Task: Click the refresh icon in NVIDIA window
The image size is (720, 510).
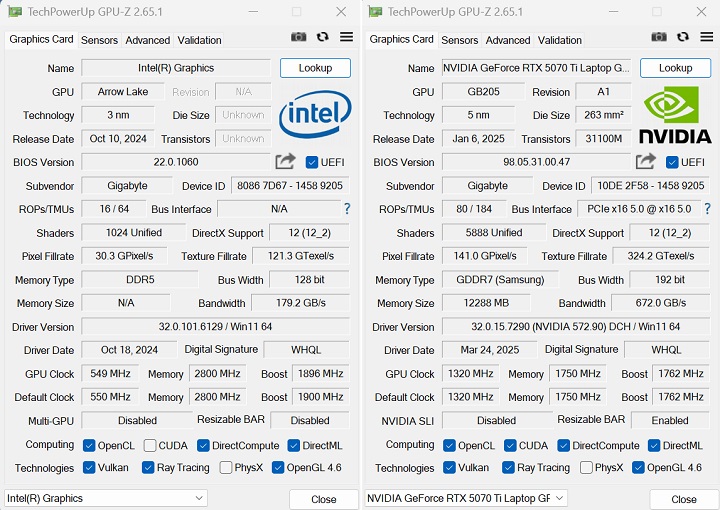Action: pos(683,37)
